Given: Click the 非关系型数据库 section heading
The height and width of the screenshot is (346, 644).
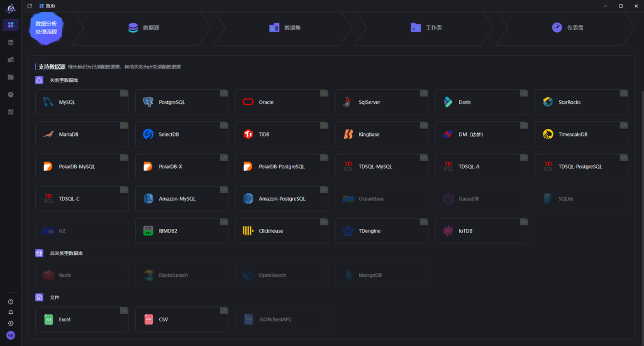Looking at the screenshot, I should click(66, 253).
